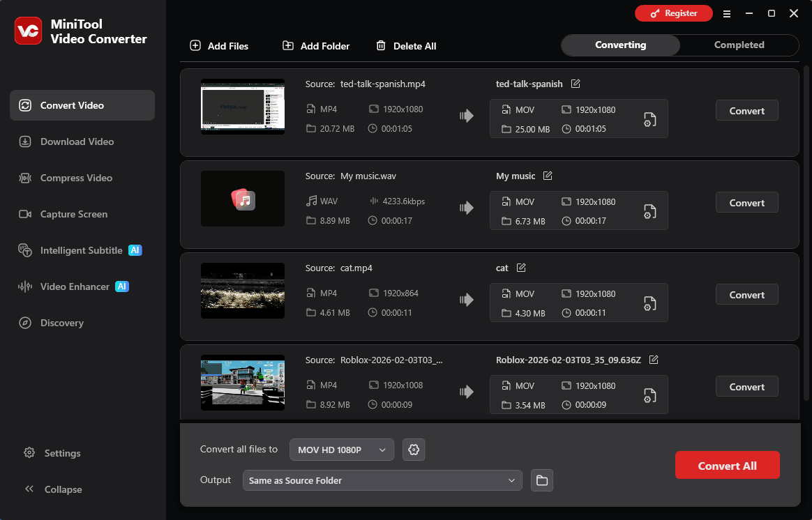The image size is (812, 520).
Task: Edit output name for Roblox-2026-02-03T03_35_09.636Z
Action: coord(654,360)
